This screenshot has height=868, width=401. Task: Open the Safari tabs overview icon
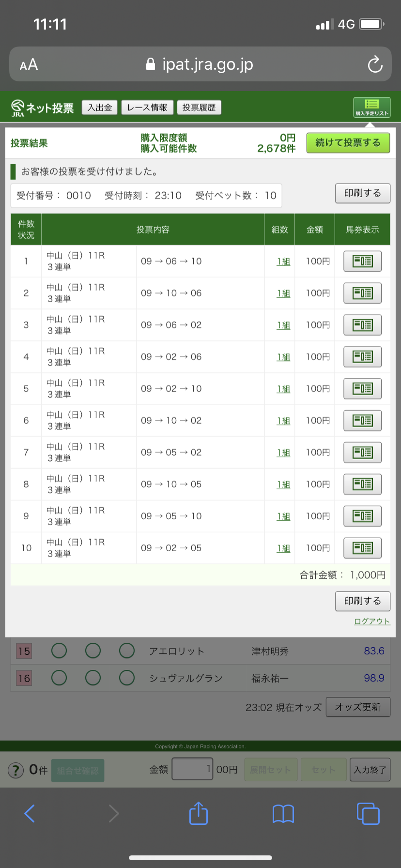coord(368,813)
